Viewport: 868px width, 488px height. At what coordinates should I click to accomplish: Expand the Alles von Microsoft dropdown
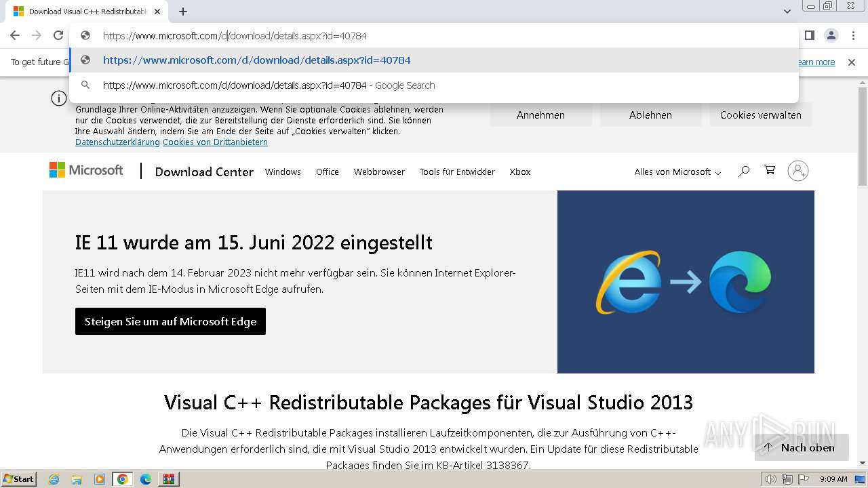[x=677, y=172]
